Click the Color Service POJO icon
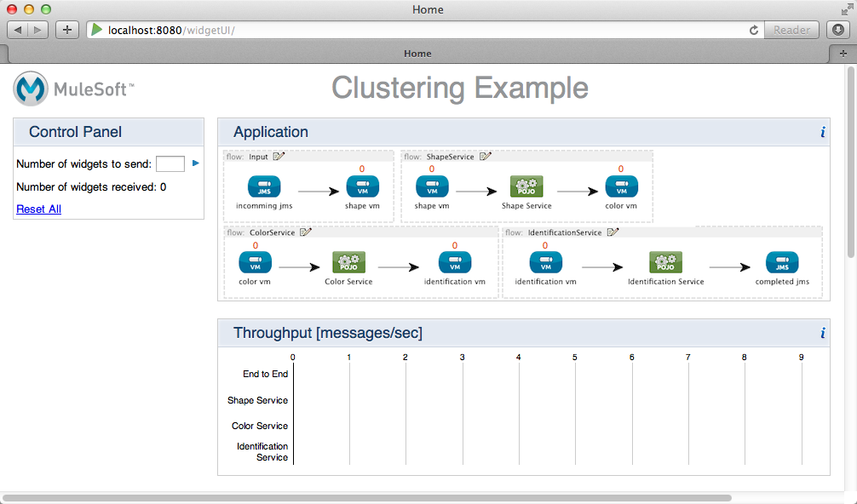Screen dimensions: 857x504 (348, 263)
